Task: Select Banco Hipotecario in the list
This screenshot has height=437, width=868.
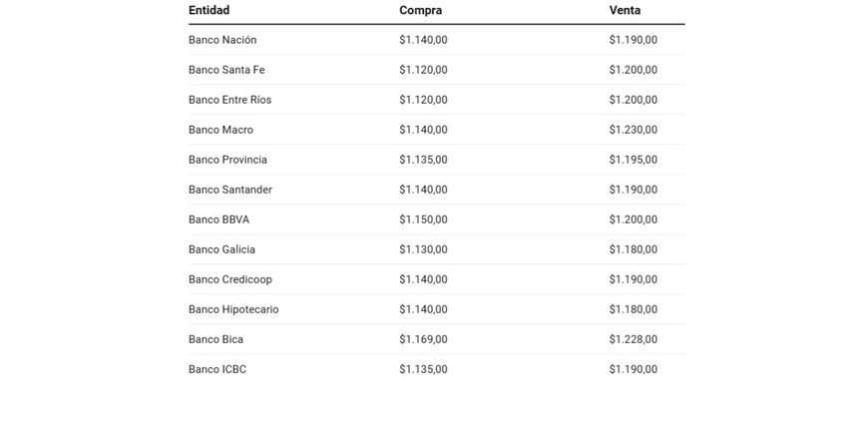Action: 233,309
